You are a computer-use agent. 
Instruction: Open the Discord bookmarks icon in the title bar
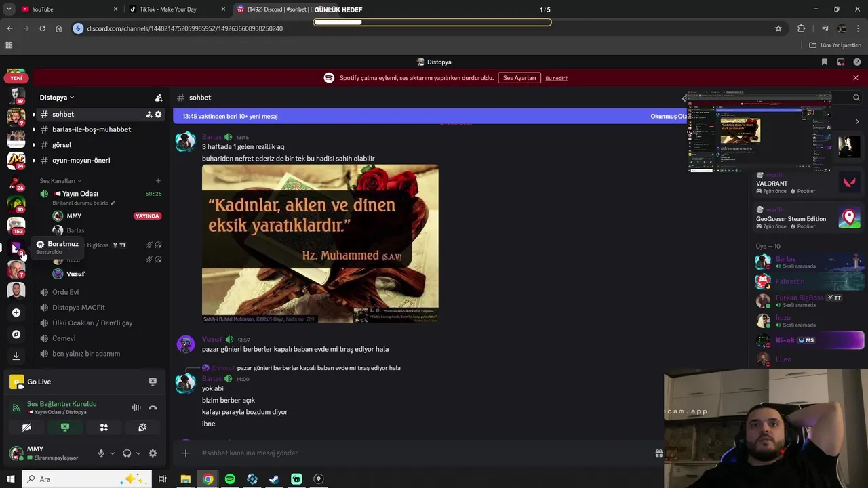tap(825, 62)
